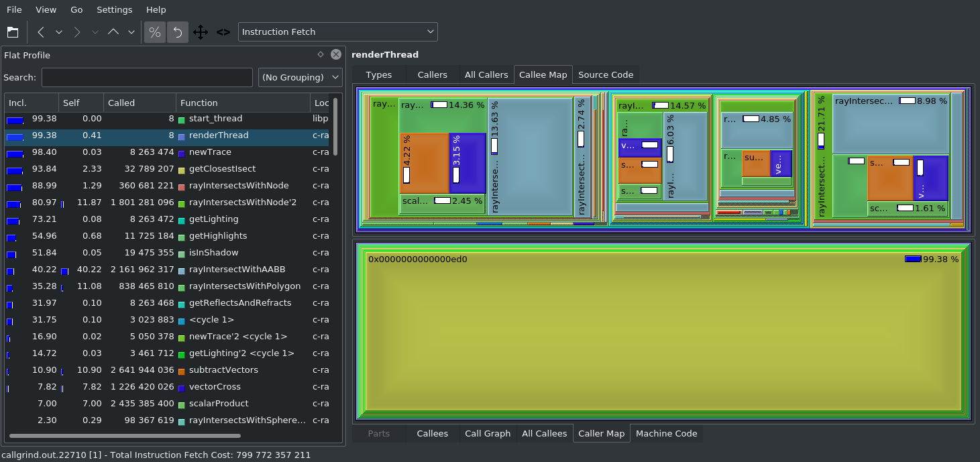Image resolution: width=980 pixels, height=462 pixels.
Task: Go up with the up arrow icon
Action: click(x=113, y=32)
